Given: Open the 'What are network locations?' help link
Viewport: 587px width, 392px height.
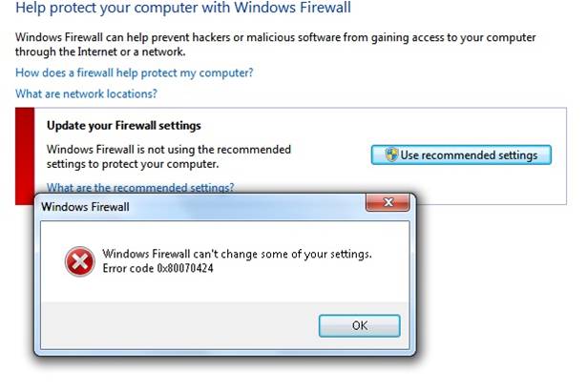Looking at the screenshot, I should click(x=87, y=93).
